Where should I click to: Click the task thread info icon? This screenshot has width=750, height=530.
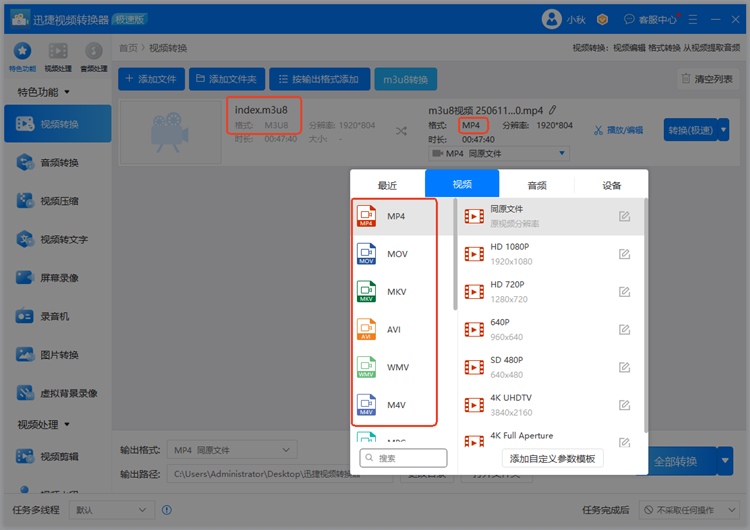click(x=166, y=510)
